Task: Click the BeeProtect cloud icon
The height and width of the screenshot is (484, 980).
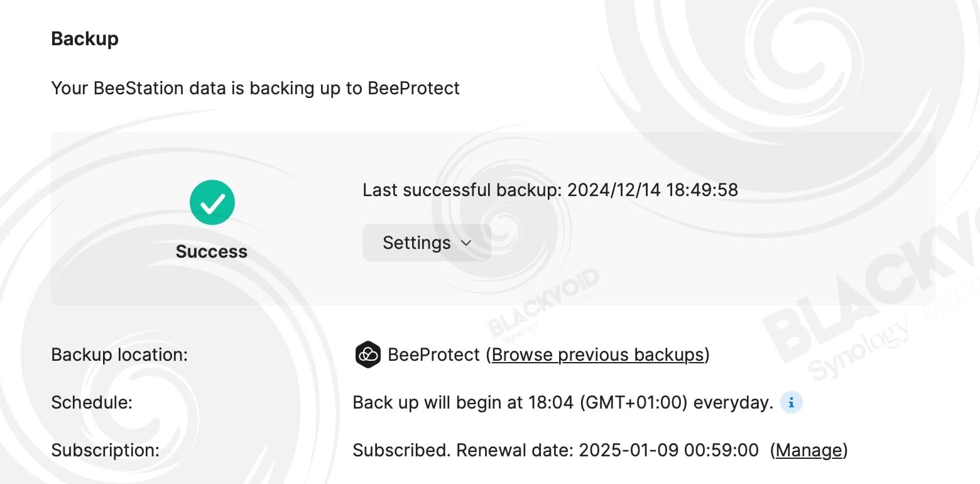Action: click(367, 355)
